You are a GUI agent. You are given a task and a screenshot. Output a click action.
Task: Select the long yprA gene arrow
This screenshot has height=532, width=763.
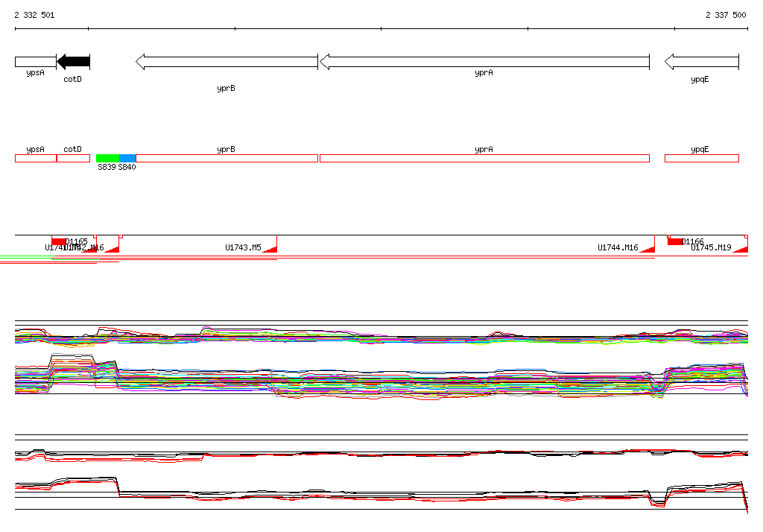pyautogui.click(x=484, y=62)
